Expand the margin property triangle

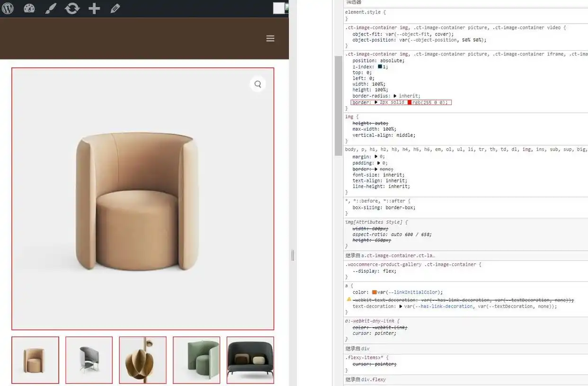pyautogui.click(x=376, y=157)
